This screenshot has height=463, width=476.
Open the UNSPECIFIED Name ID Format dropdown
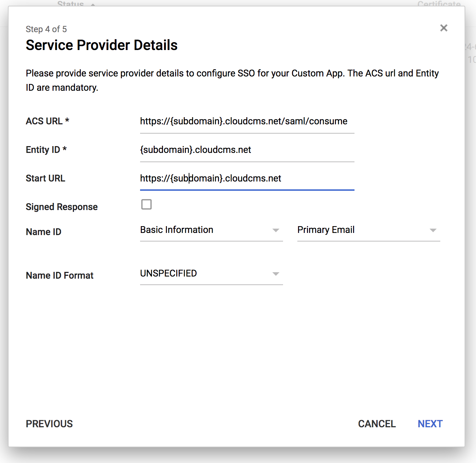pos(211,274)
